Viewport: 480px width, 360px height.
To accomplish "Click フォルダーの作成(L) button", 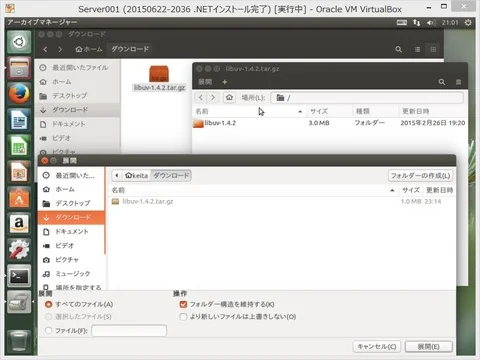I will 420,175.
